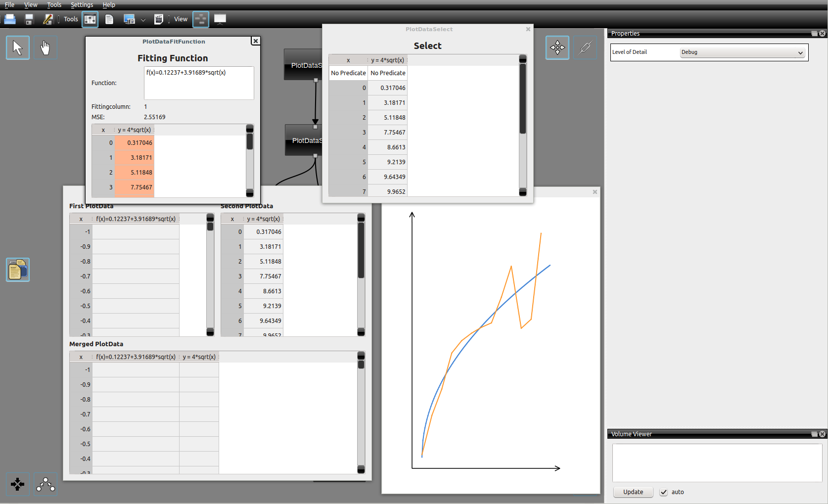Open the clapperboard animation tool
Image resolution: width=828 pixels, height=504 pixels.
(159, 19)
